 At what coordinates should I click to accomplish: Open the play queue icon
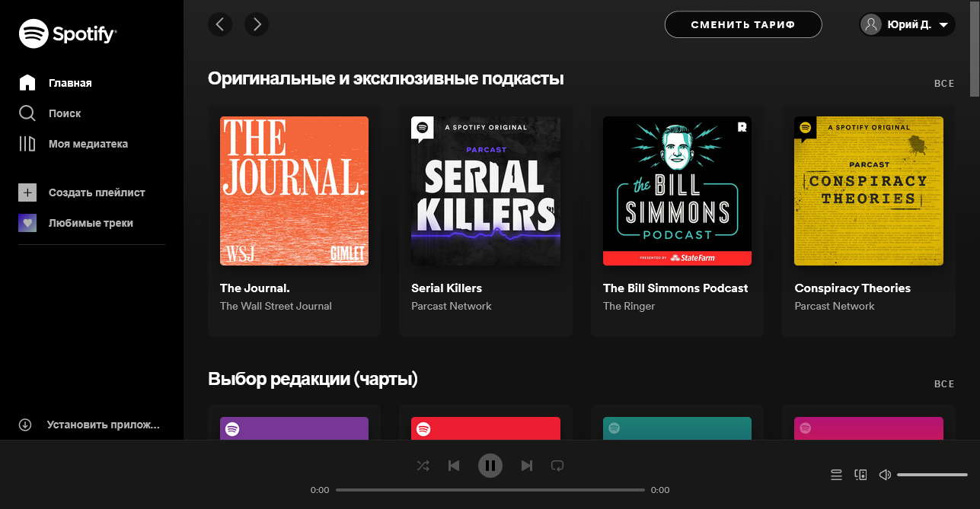pyautogui.click(x=836, y=475)
